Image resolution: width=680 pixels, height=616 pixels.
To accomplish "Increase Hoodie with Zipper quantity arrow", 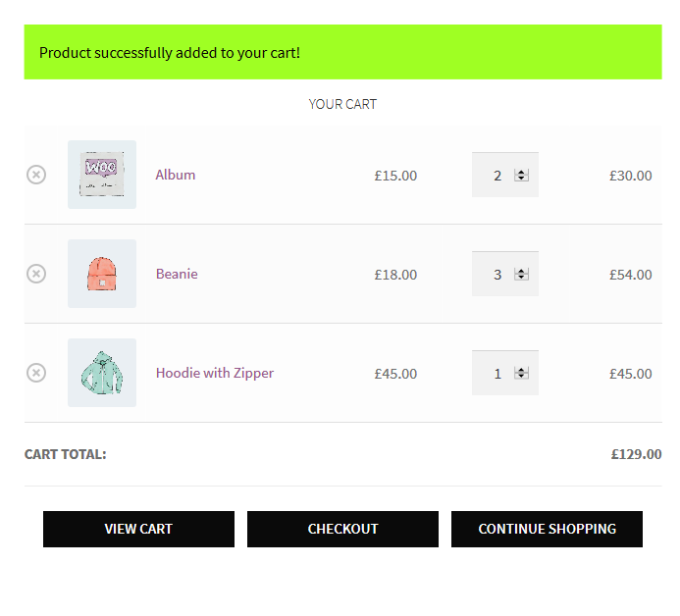I will [521, 370].
